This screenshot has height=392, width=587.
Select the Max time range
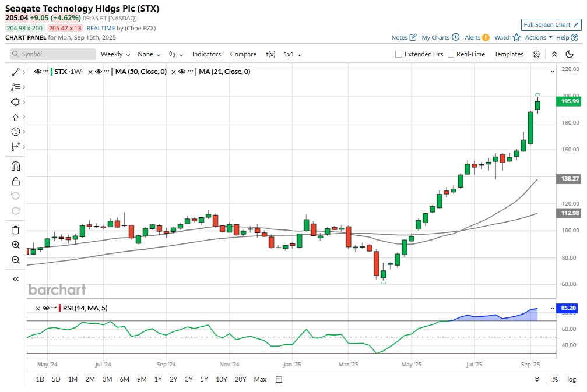click(260, 379)
